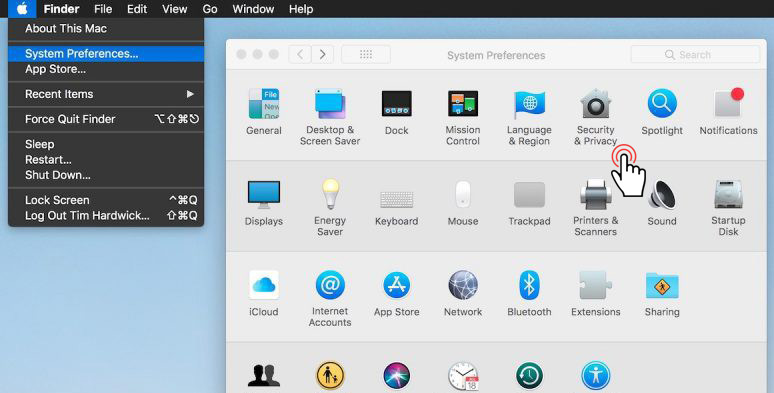This screenshot has width=774, height=393.
Task: Select Sleep from Apple menu
Action: point(106,144)
